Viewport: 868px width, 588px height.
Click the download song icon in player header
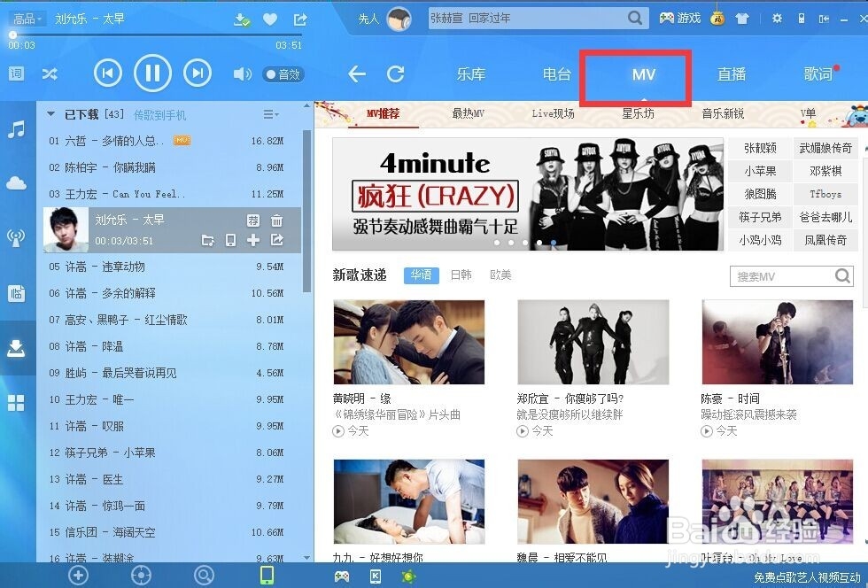(x=241, y=20)
